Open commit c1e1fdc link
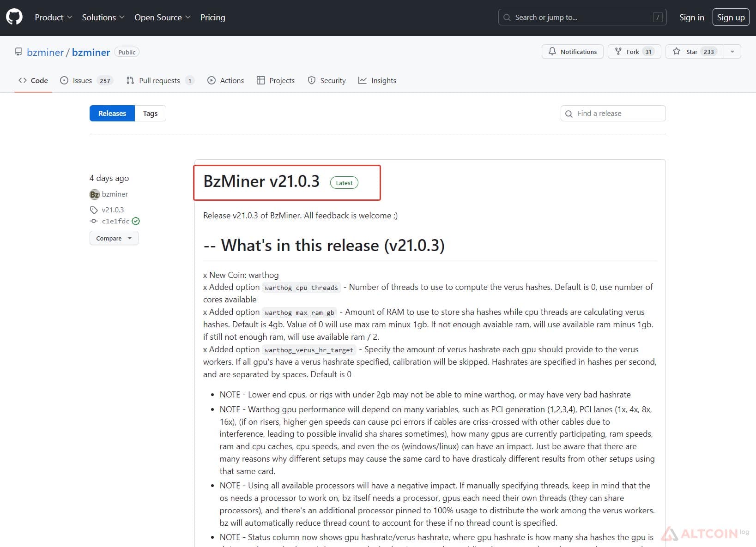Image resolution: width=756 pixels, height=547 pixels. [x=115, y=221]
